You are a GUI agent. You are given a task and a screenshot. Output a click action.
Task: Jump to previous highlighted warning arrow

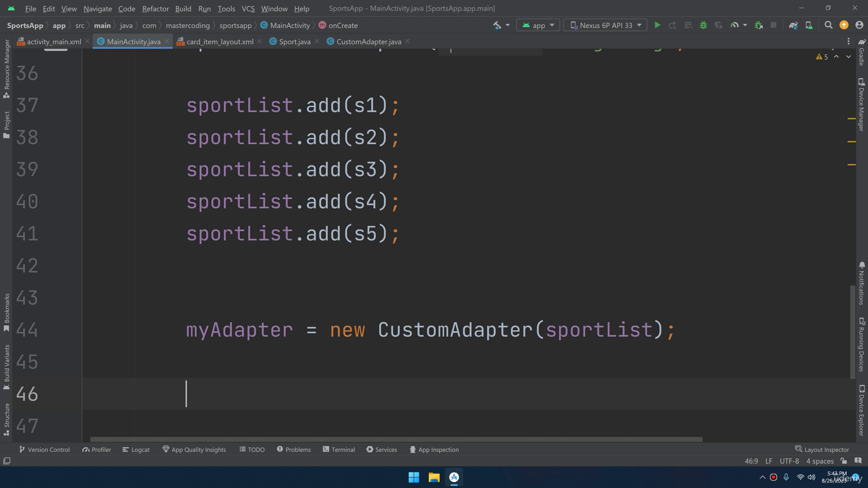coord(836,57)
